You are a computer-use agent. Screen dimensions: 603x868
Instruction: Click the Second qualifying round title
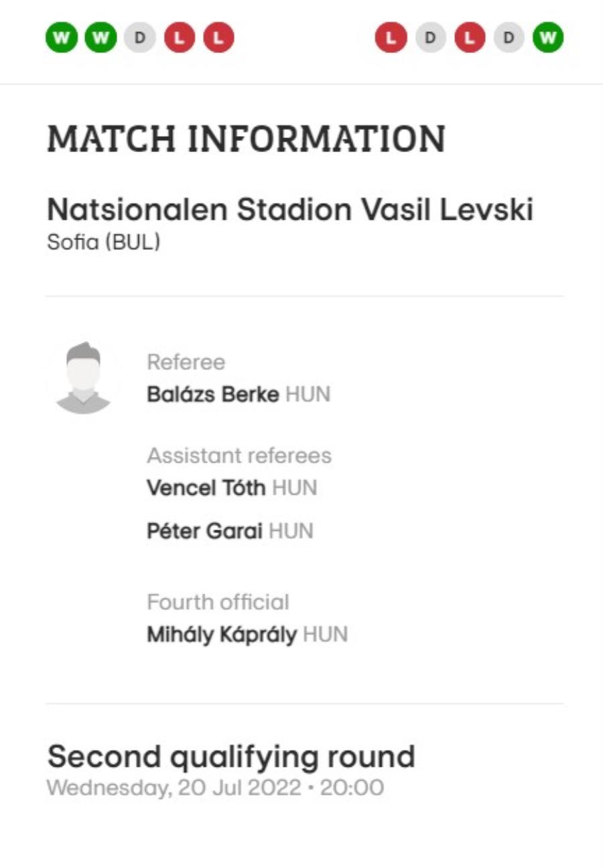(231, 757)
